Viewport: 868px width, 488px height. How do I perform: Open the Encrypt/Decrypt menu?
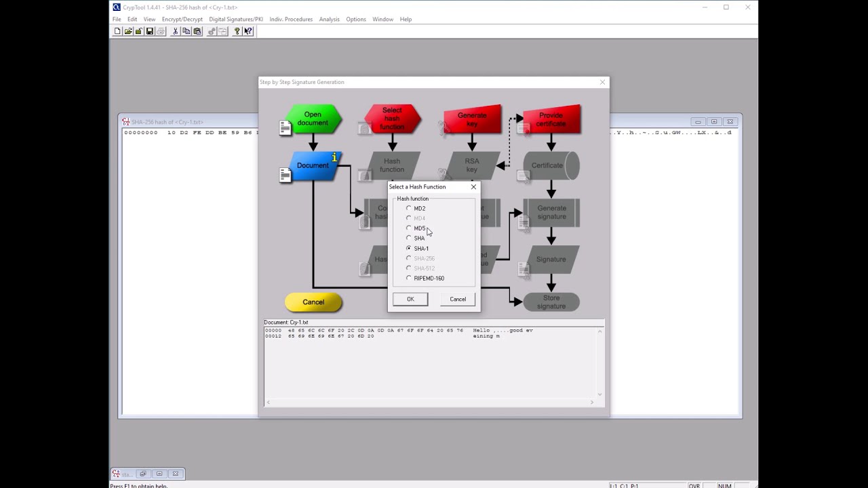(182, 19)
